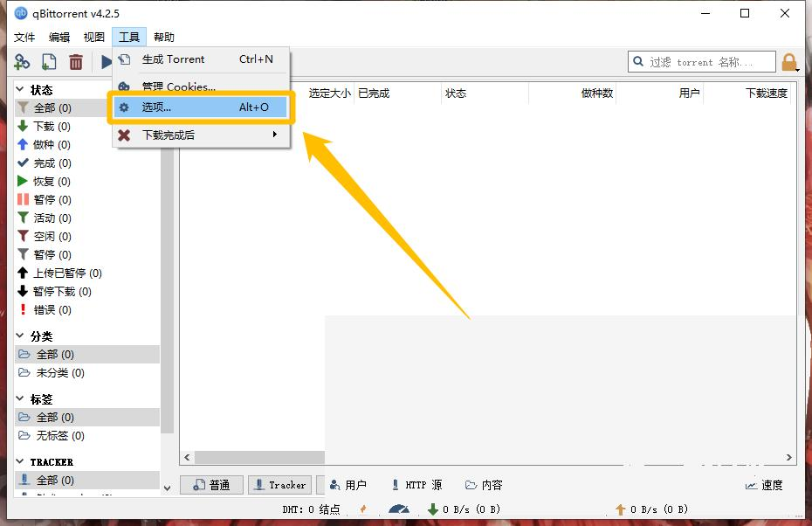Collapse the 分类 section
The width and height of the screenshot is (812, 526).
click(20, 336)
